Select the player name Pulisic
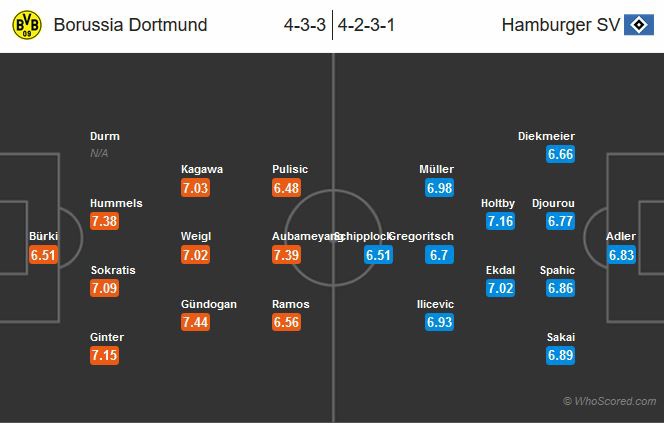Viewport: 664px width, 423px height. pyautogui.click(x=290, y=169)
